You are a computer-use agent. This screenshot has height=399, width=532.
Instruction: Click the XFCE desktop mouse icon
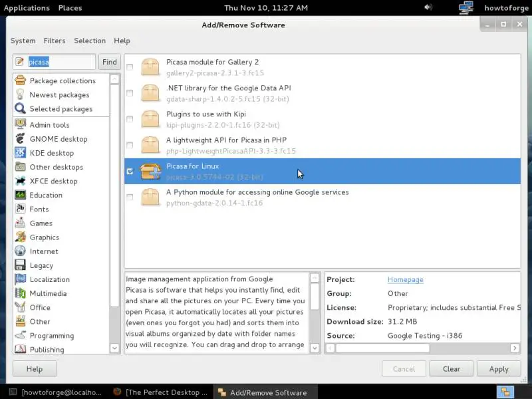point(21,181)
